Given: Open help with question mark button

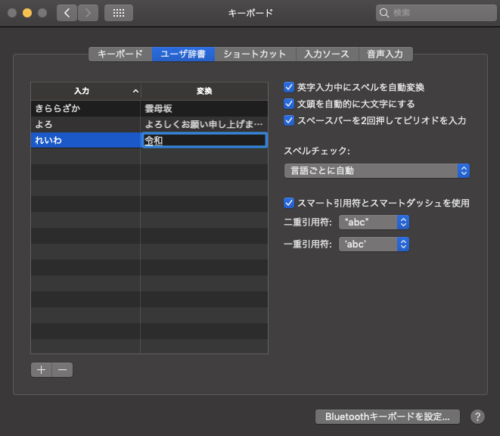Looking at the screenshot, I should pyautogui.click(x=477, y=417).
